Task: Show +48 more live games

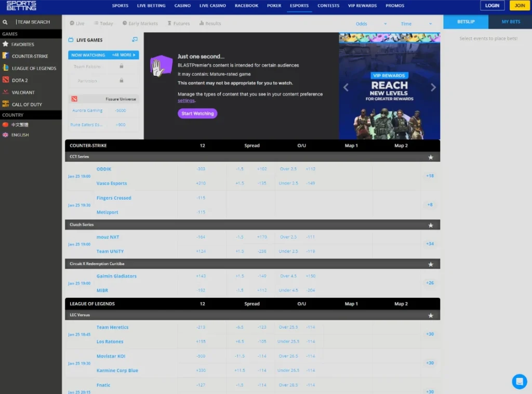Action: 124,55
